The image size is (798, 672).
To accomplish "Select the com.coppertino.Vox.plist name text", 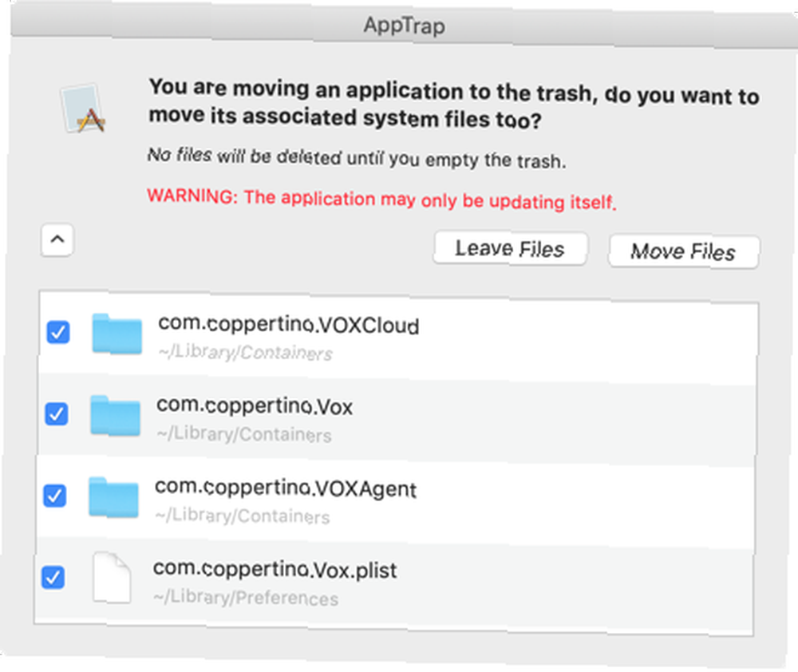I will click(x=275, y=569).
